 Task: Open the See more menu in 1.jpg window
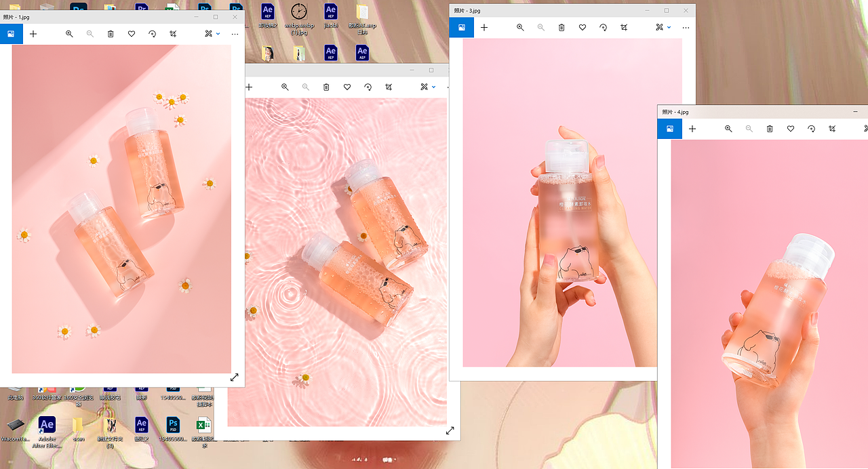click(x=235, y=34)
